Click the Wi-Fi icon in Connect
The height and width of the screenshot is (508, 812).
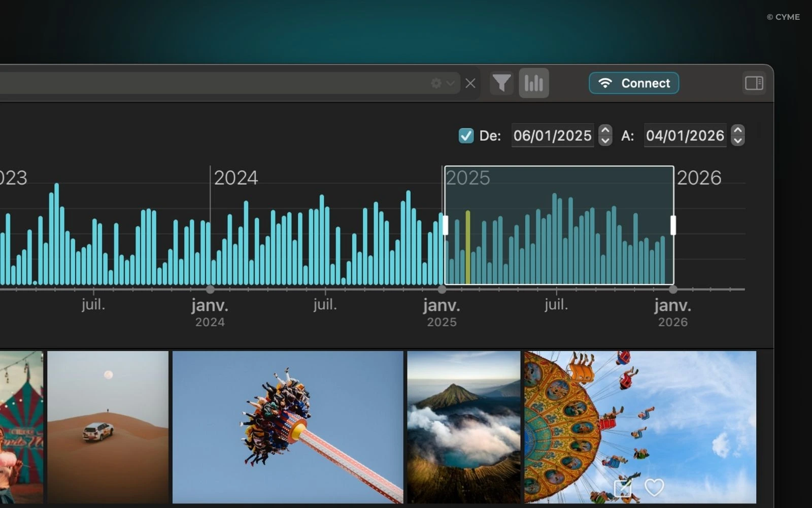[605, 83]
